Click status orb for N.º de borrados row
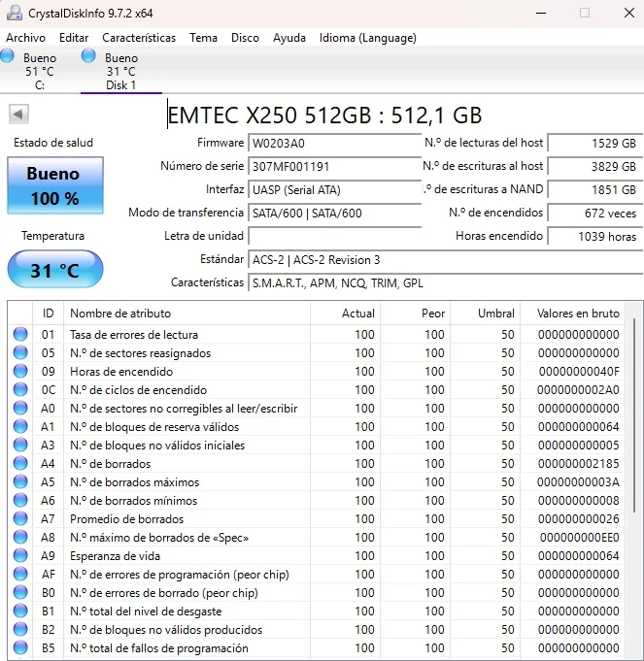This screenshot has height=661, width=644. [20, 464]
